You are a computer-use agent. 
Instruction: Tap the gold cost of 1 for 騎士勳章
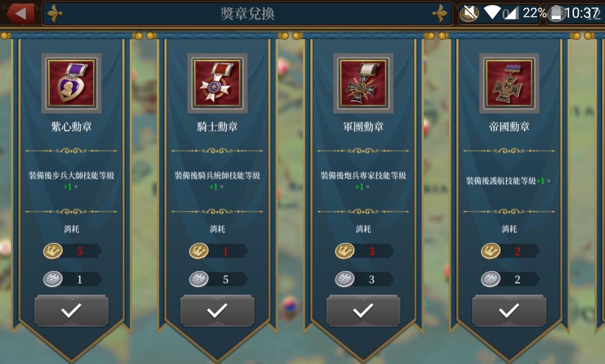pyautogui.click(x=225, y=251)
